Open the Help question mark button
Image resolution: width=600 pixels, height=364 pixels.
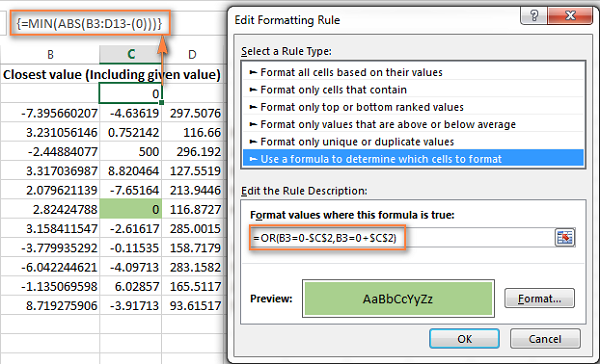click(534, 16)
